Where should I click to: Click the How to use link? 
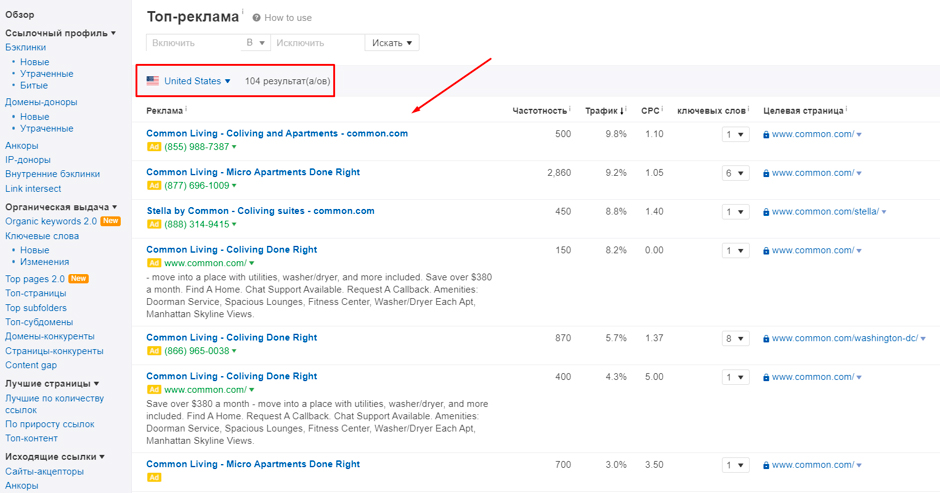288,18
